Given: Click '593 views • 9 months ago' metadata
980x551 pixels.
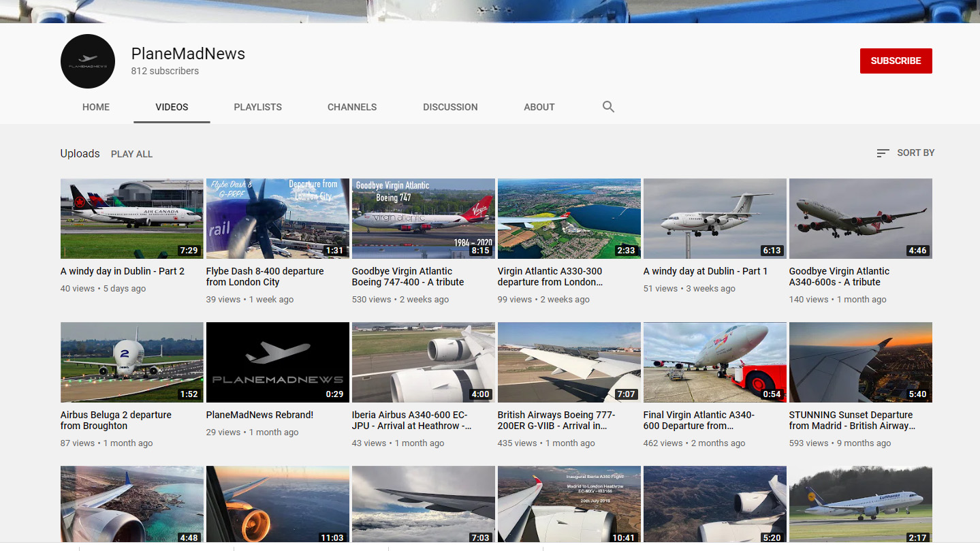Looking at the screenshot, I should (840, 443).
